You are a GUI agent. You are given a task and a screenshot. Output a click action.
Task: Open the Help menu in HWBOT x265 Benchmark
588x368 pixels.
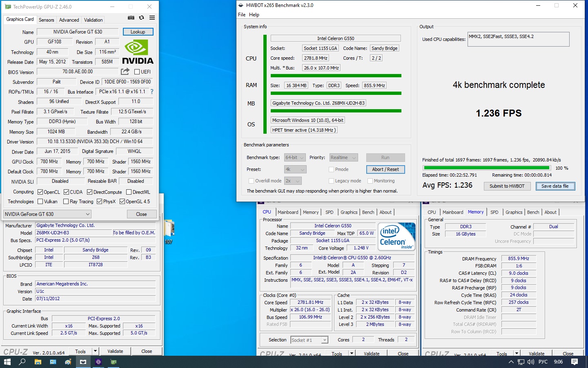(x=254, y=15)
